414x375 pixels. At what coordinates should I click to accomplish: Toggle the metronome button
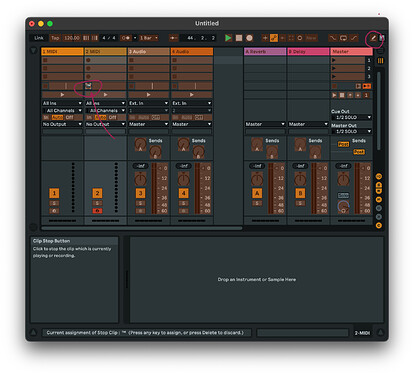pos(126,38)
